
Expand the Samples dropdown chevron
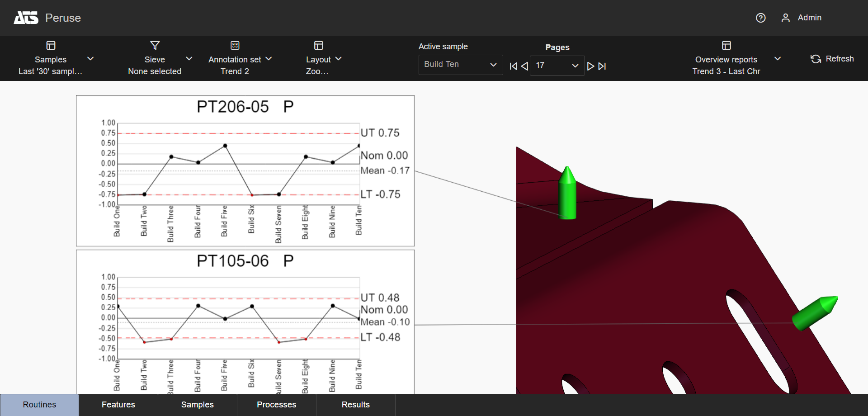(90, 59)
